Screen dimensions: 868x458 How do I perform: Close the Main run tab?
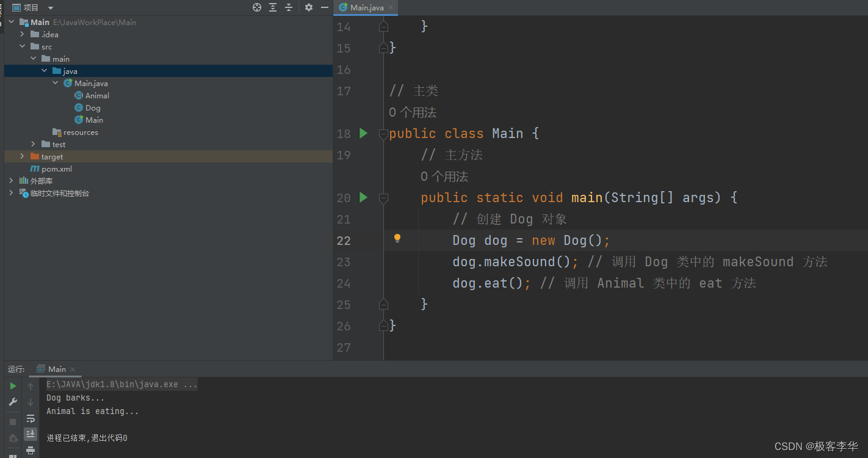(73, 369)
